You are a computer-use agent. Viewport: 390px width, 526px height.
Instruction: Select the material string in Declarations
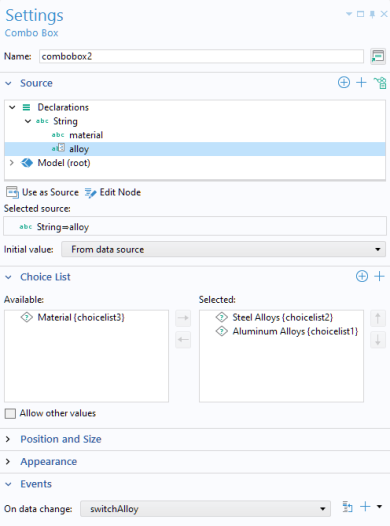(86, 135)
